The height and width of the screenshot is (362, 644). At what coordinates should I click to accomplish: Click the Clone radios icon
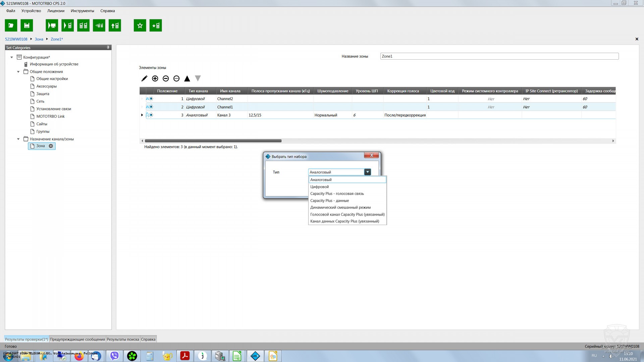[x=83, y=25]
